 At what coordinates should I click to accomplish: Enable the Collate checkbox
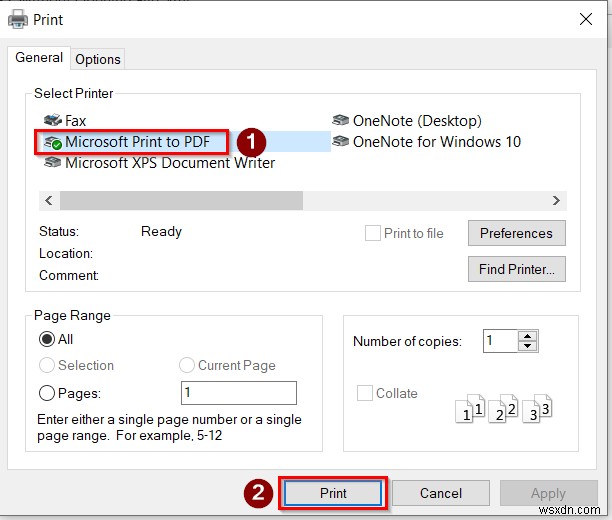pos(365,393)
